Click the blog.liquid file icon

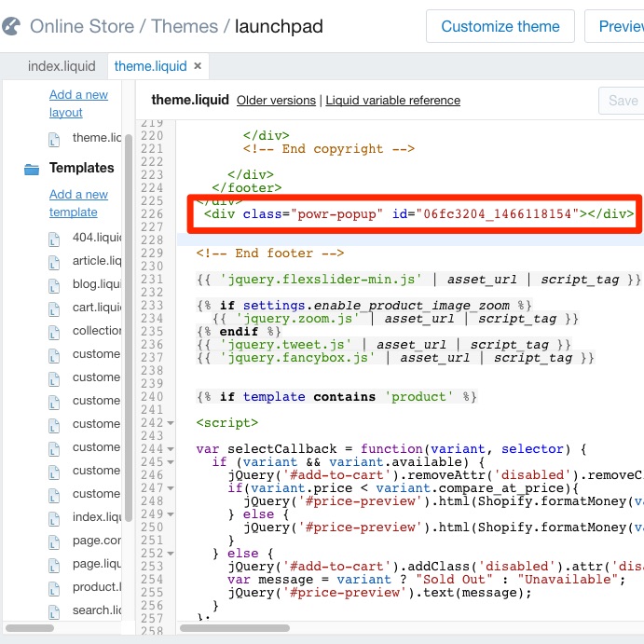point(54,286)
